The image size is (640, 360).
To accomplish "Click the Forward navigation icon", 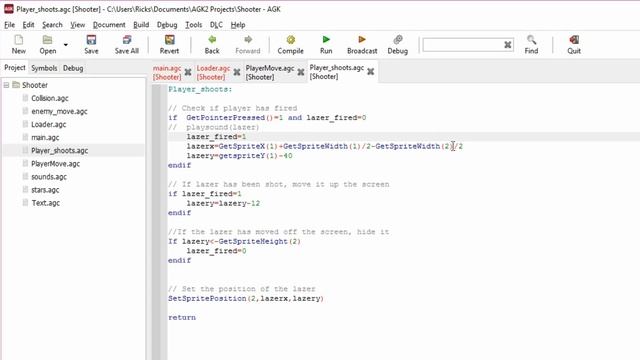I will [x=248, y=44].
